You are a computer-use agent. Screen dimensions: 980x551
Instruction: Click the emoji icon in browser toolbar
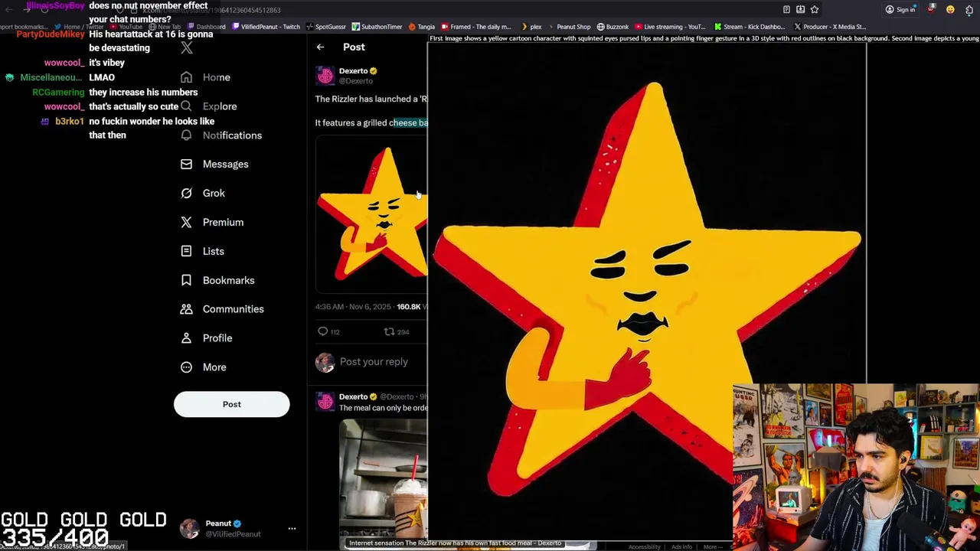pos(950,10)
